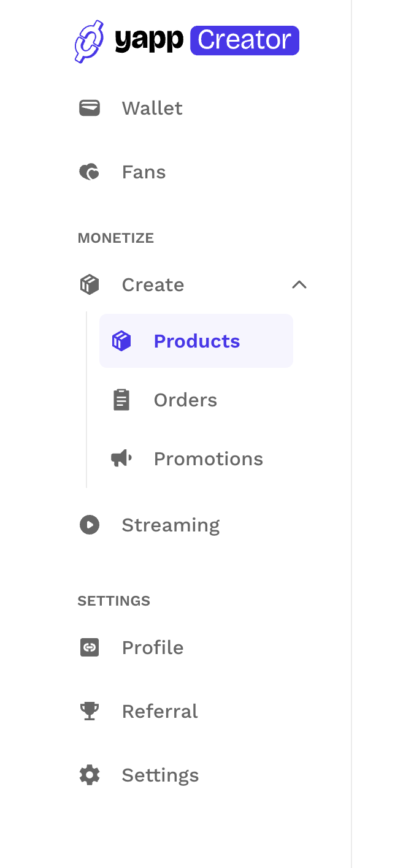The width and height of the screenshot is (395, 868).
Task: Open the Orders submenu item
Action: point(185,400)
